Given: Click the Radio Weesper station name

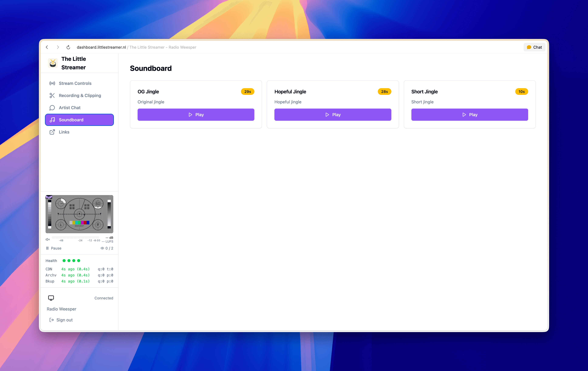Looking at the screenshot, I should click(x=62, y=309).
